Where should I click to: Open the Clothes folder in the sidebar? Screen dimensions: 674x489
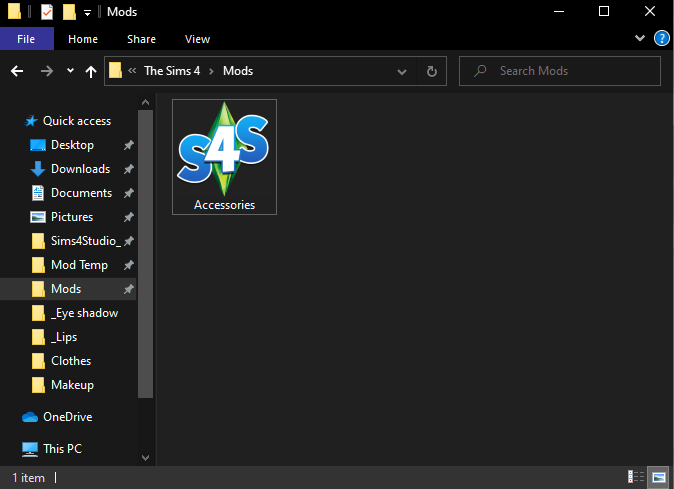pos(71,361)
